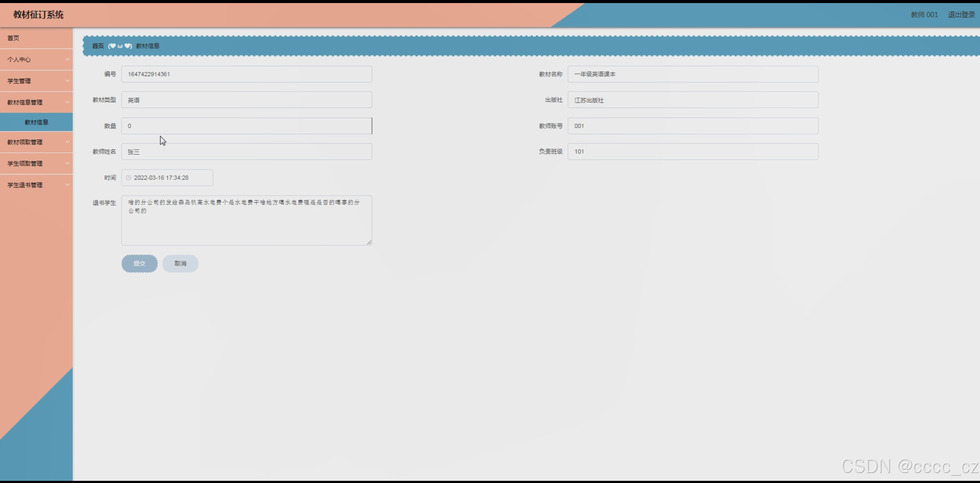Image resolution: width=980 pixels, height=483 pixels.
Task: Collapse the 教材信息管理 chevron arrow
Action: coord(68,102)
